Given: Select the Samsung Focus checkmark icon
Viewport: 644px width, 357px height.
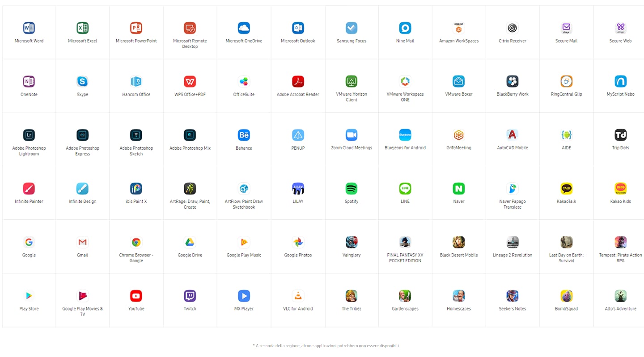Looking at the screenshot, I should [x=352, y=28].
